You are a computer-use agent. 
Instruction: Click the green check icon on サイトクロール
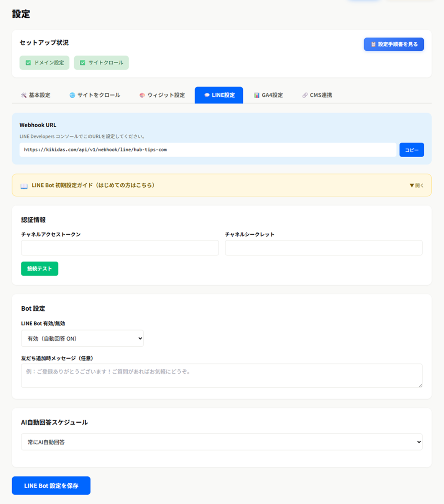pos(82,63)
